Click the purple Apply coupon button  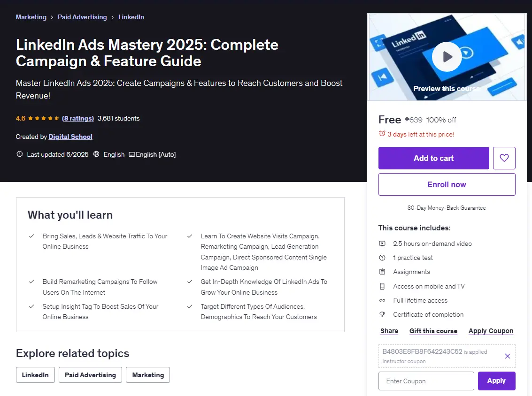[496, 381]
